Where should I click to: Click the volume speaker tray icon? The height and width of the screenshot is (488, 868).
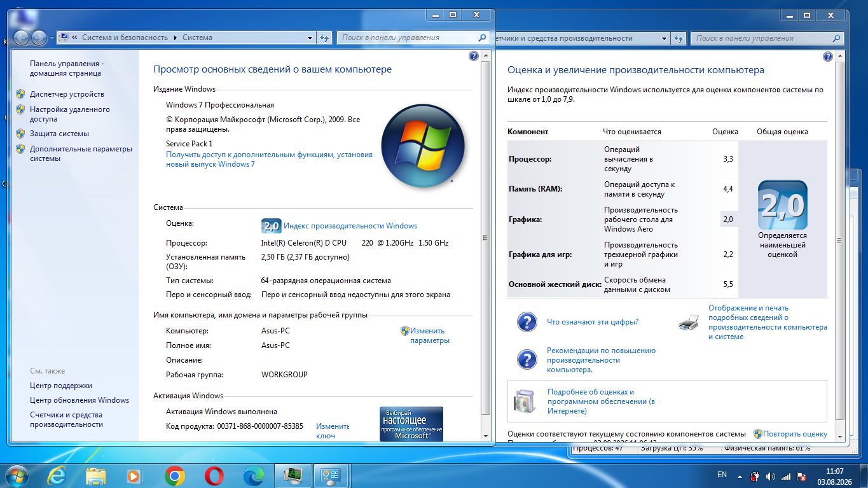[771, 476]
